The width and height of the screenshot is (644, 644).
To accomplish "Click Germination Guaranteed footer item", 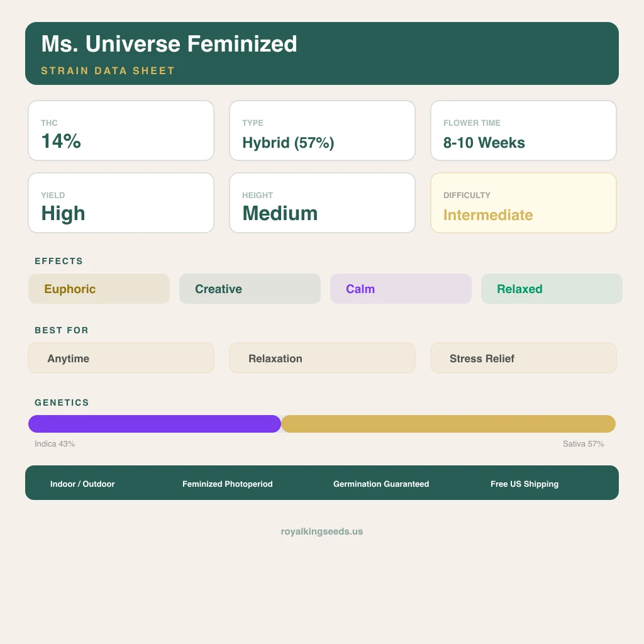I will (381, 484).
